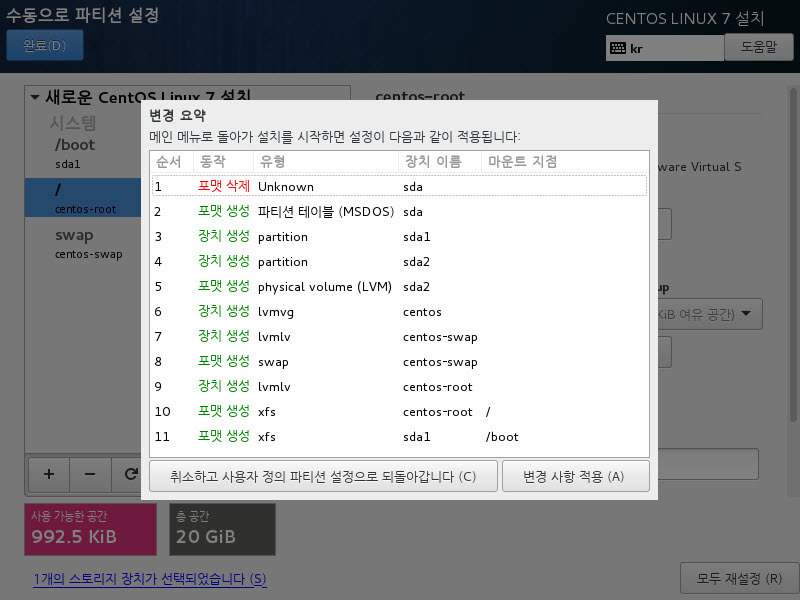Select row 9 lvmlv centos-root

(399, 386)
